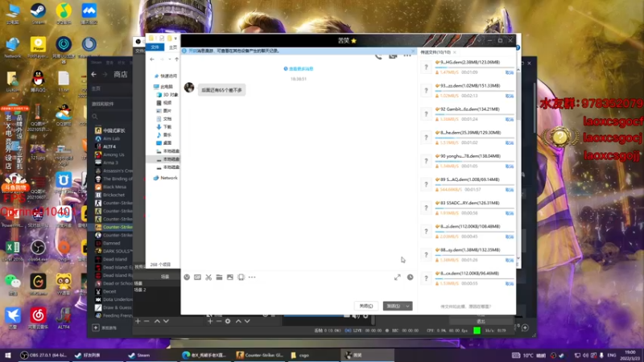Viewport: 644px width, 362px height.
Task: Switch to OBS 27.0.1 in taskbar
Action: click(x=43, y=355)
